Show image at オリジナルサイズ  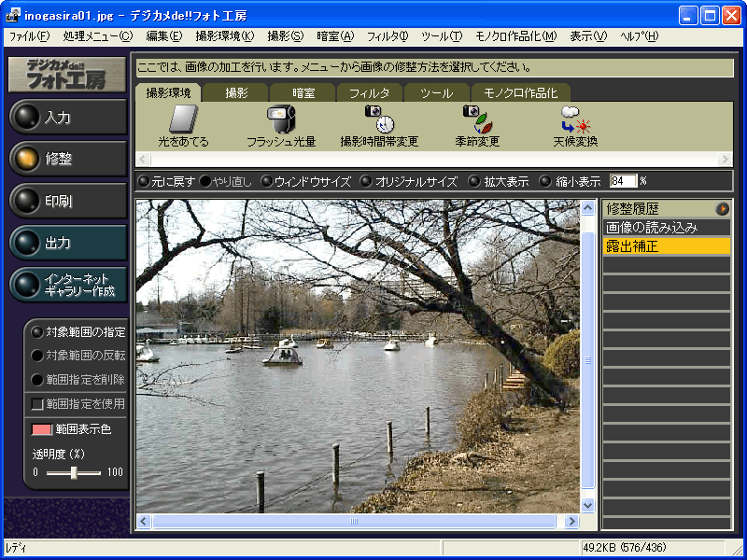tap(409, 181)
